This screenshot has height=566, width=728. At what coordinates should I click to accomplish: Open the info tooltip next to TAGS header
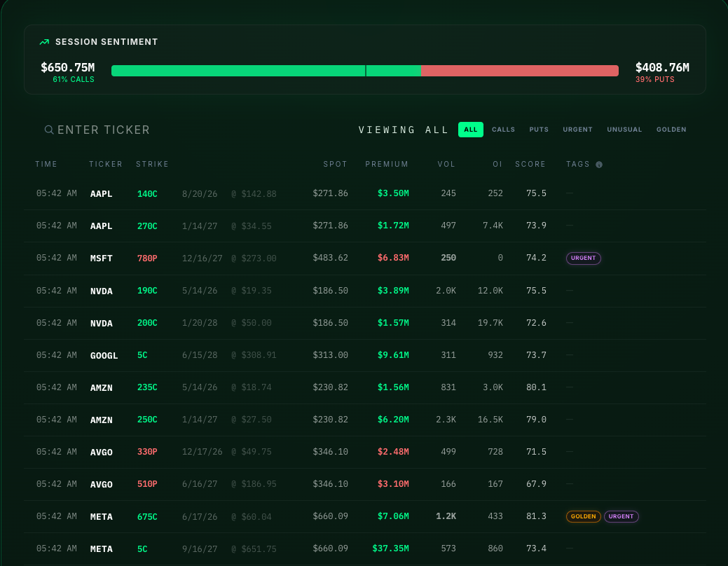coord(599,164)
